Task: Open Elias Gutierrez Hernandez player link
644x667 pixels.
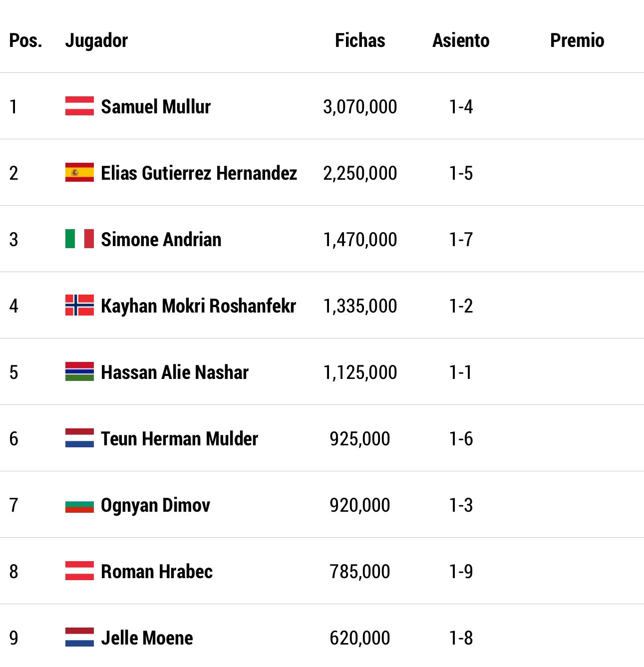Action: [x=199, y=173]
